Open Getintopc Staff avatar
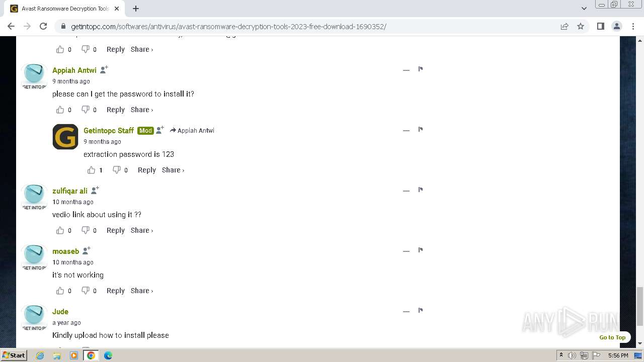The image size is (644, 362). [x=65, y=137]
